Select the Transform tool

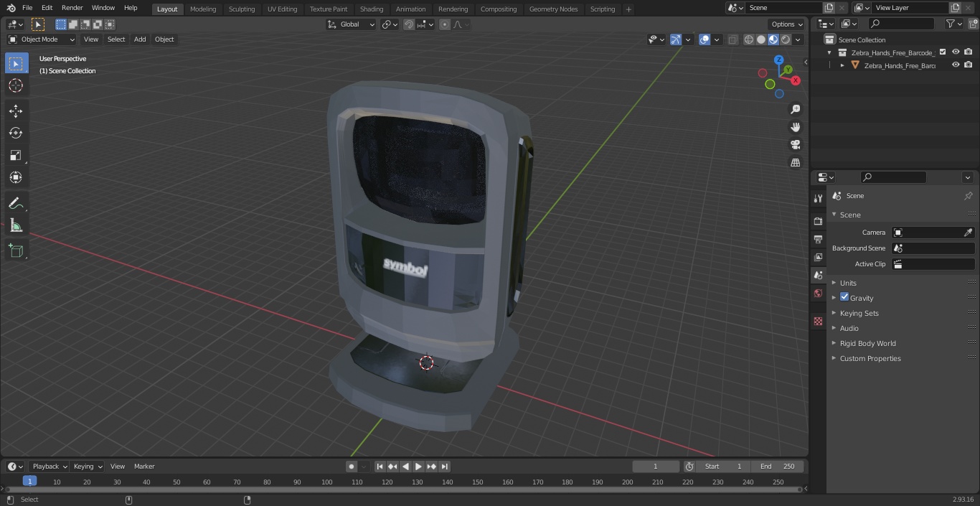(x=16, y=177)
